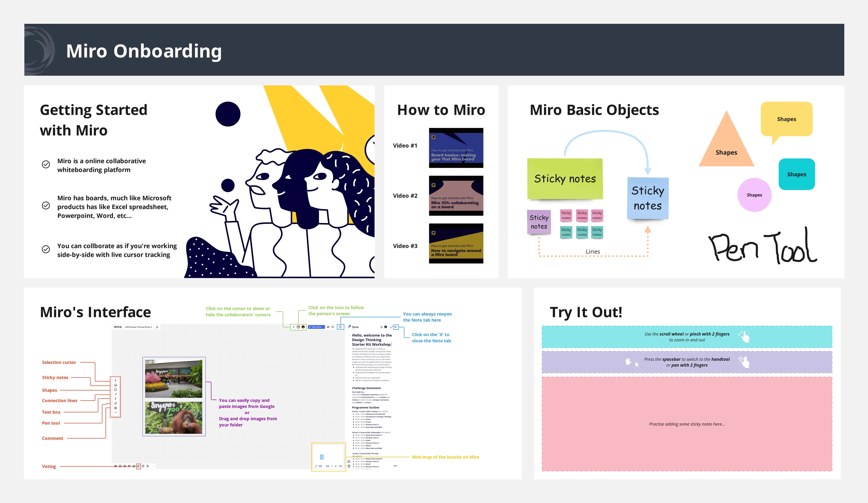Select the yellow speech bubble Shapes object

coord(787,119)
